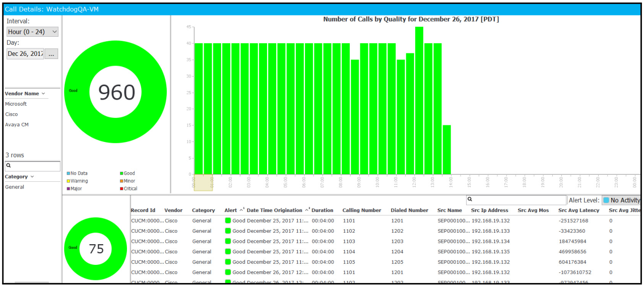Click the 3 rows count label
Screen dimensions: 644x287
tap(15, 155)
